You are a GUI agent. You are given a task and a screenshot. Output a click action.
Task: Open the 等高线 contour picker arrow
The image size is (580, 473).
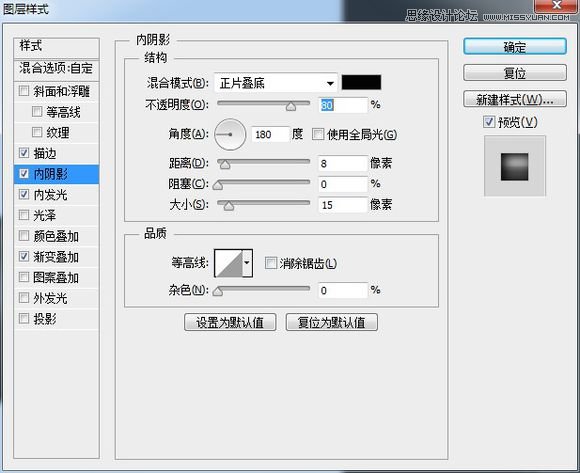click(x=247, y=263)
